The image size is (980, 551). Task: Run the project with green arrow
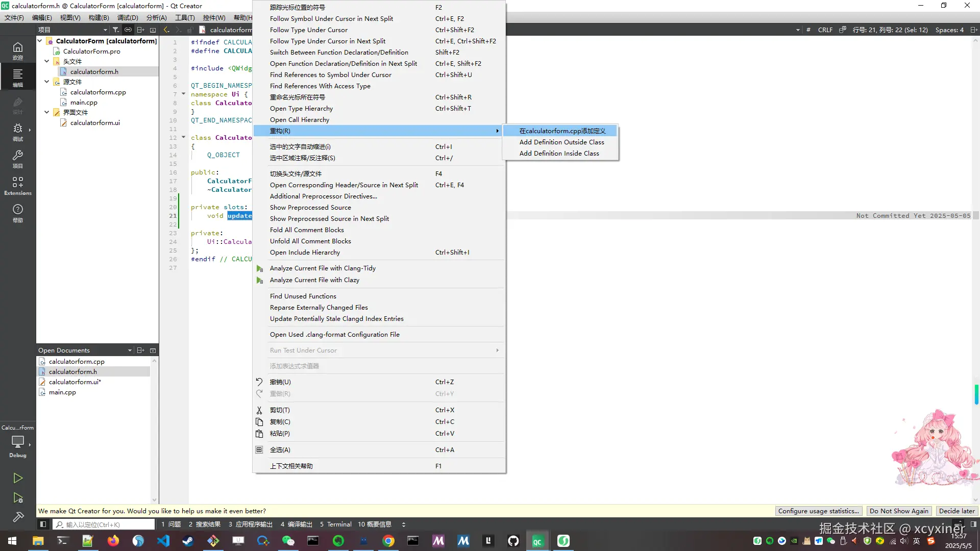18,478
